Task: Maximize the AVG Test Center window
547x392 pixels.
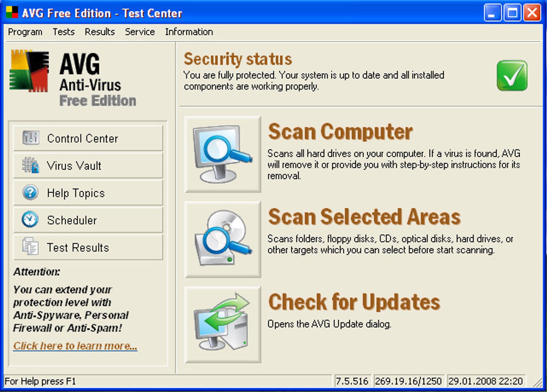Action: pyautogui.click(x=512, y=13)
